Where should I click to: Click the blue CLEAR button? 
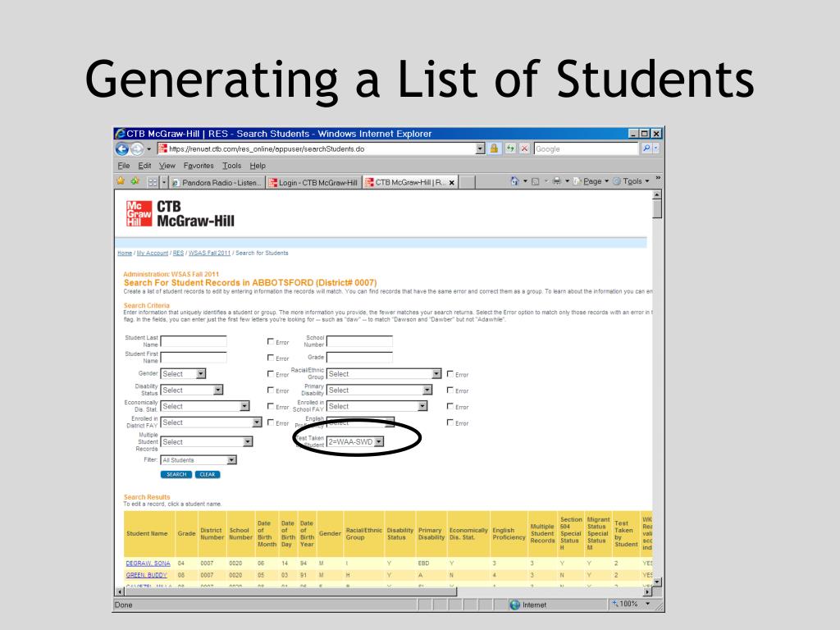[x=208, y=475]
